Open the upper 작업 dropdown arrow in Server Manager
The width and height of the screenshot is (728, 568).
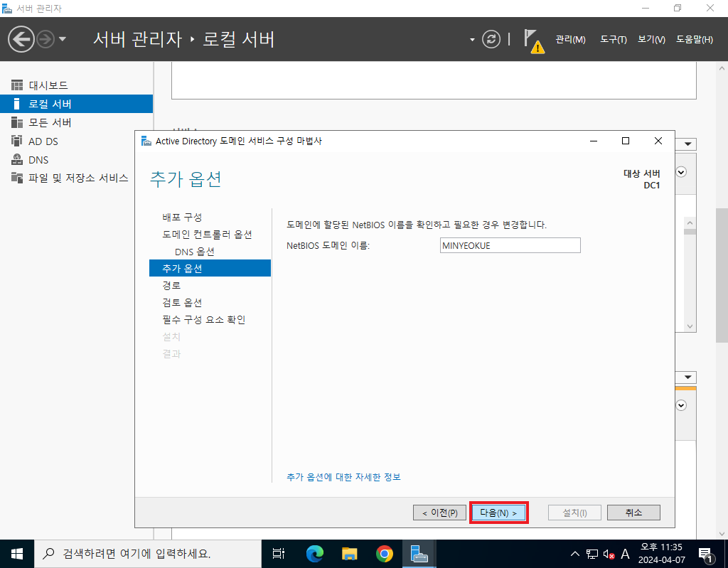click(687, 144)
